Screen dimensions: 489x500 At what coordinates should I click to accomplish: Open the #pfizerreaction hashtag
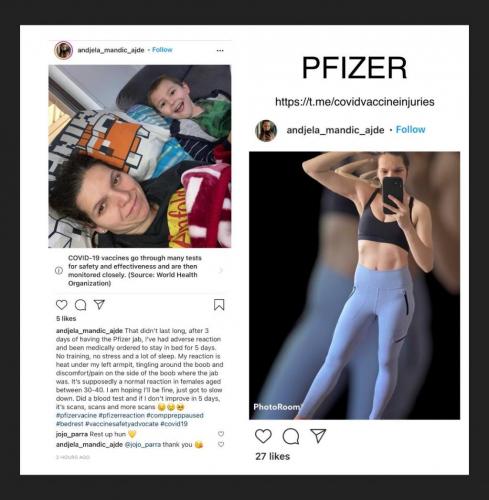click(x=122, y=415)
